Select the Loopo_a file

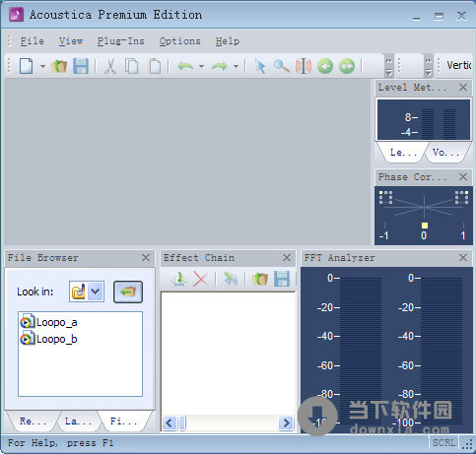48,322
